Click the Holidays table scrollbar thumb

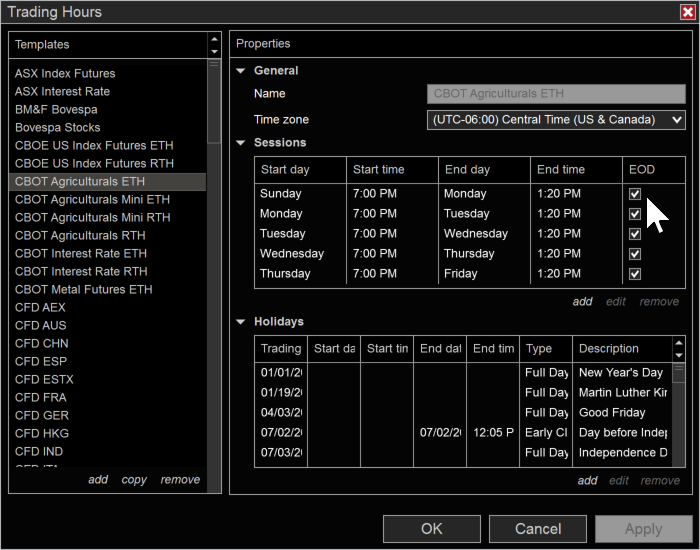(x=679, y=373)
